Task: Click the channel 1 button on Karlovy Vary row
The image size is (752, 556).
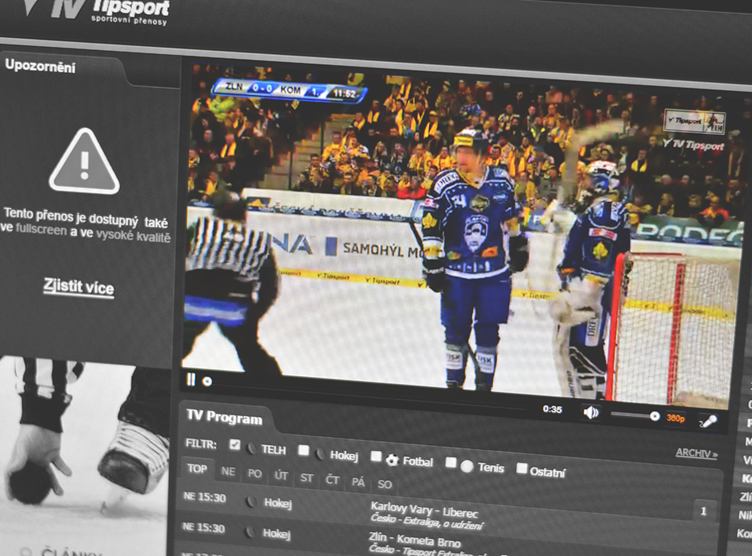Action: click(x=704, y=511)
